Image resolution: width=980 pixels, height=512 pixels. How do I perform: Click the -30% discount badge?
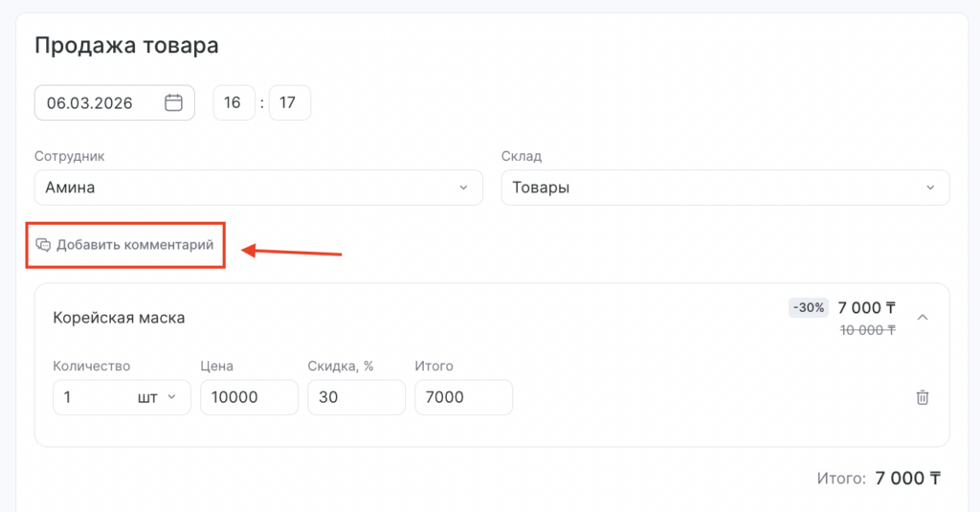tap(807, 308)
